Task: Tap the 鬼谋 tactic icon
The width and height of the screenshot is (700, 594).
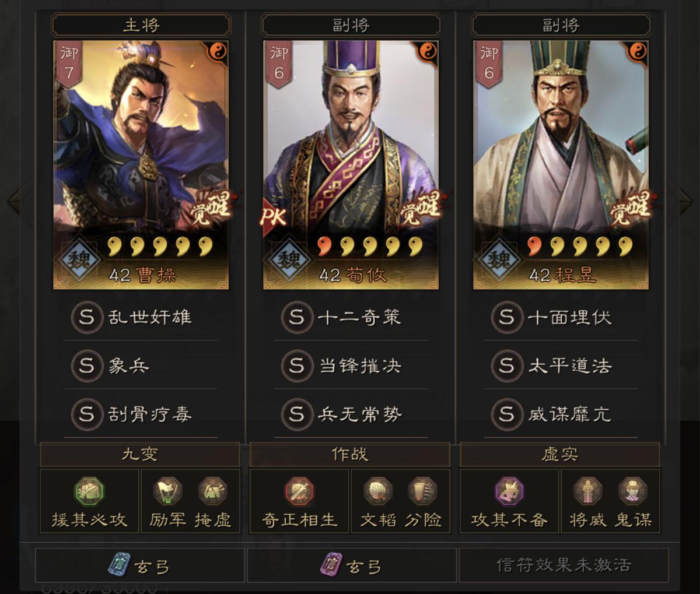Action: click(x=632, y=491)
